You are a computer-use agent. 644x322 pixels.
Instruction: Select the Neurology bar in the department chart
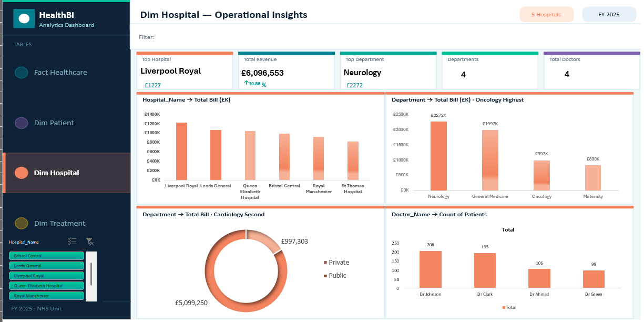[x=438, y=156]
